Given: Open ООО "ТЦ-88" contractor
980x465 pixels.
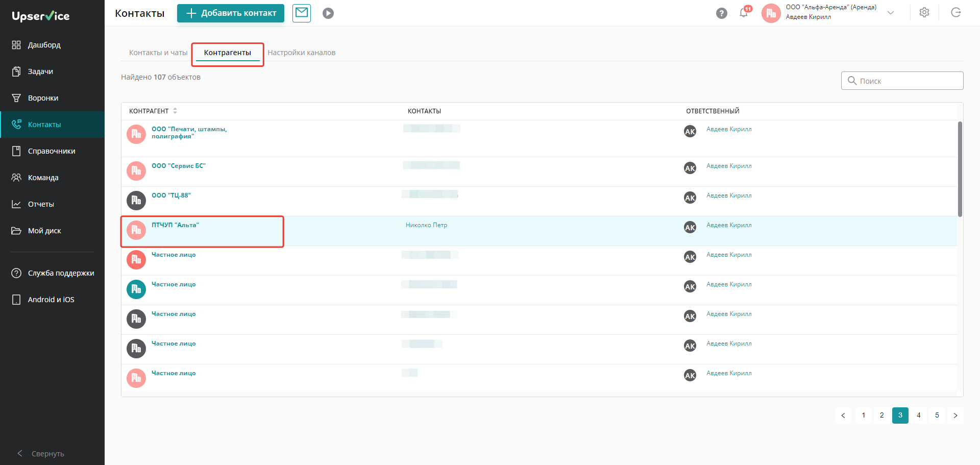Looking at the screenshot, I should (x=171, y=195).
